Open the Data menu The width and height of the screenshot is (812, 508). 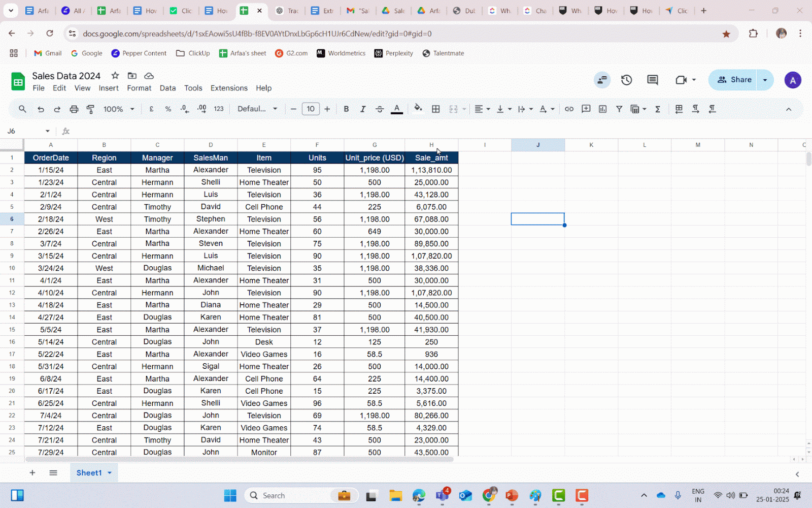(167, 88)
